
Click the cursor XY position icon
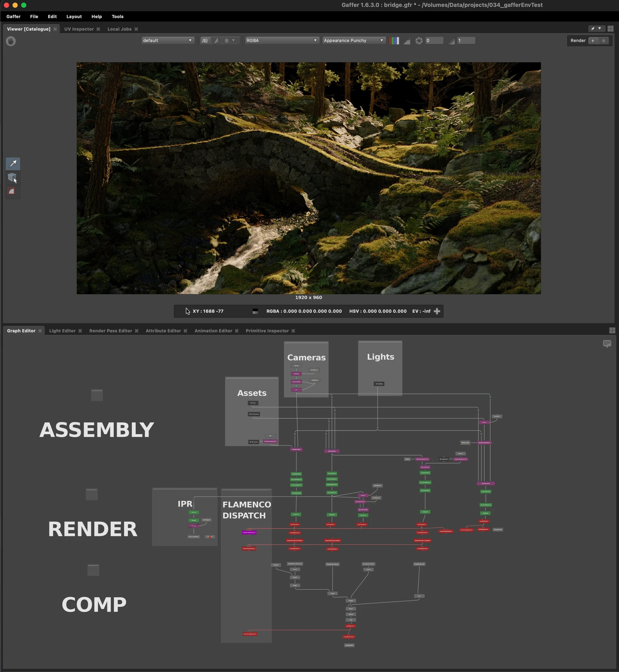188,311
